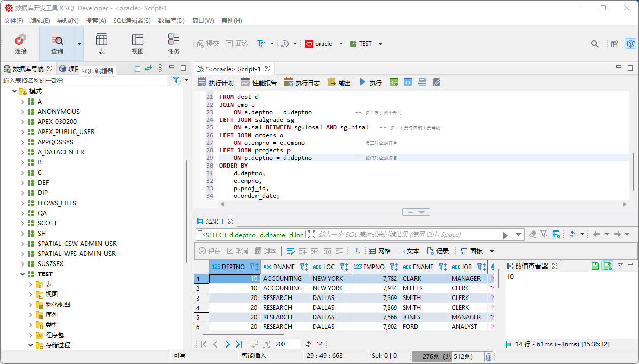Switch results to 文本 text view
639x364 pixels.
(x=408, y=251)
